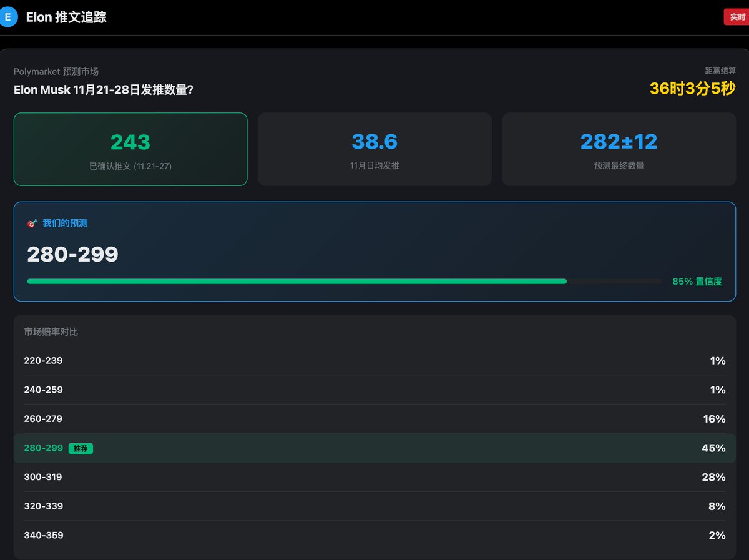Select the 260-279 odds row
The height and width of the screenshot is (560, 749).
pyautogui.click(x=374, y=419)
